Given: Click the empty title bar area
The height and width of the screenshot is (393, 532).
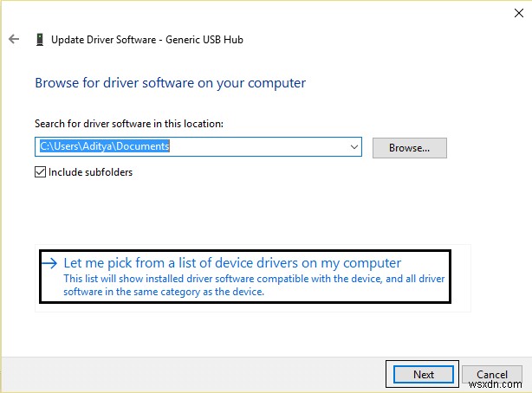Looking at the screenshot, I should 260,10.
